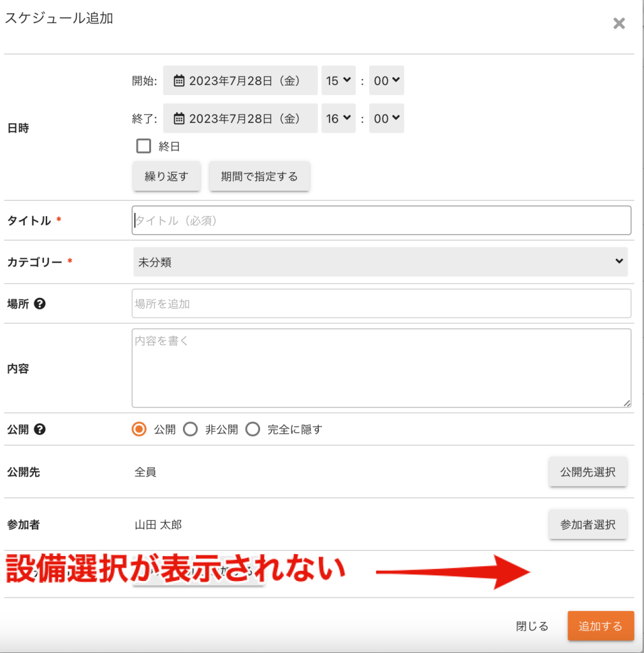Choose the 完全に隠す radio option
This screenshot has height=653, width=644.
pos(253,430)
